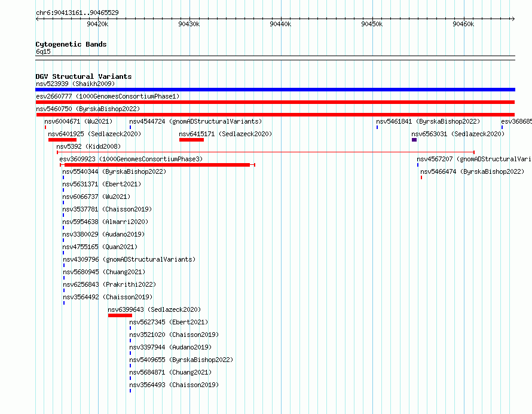Open nsv5954638 (Almarri2020) label
The height and width of the screenshot is (414, 532).
tap(105, 222)
